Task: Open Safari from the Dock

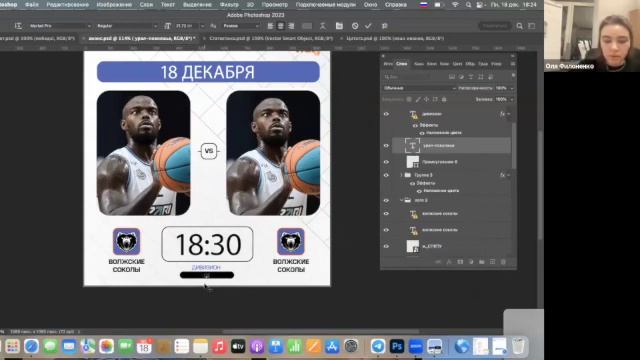Action: click(31, 346)
